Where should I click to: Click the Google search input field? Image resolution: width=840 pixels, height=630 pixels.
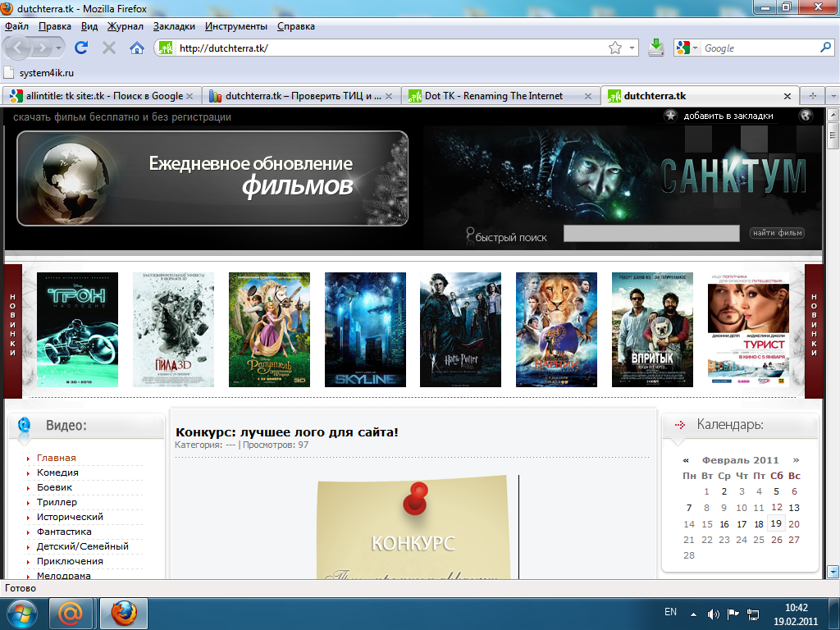tap(760, 48)
